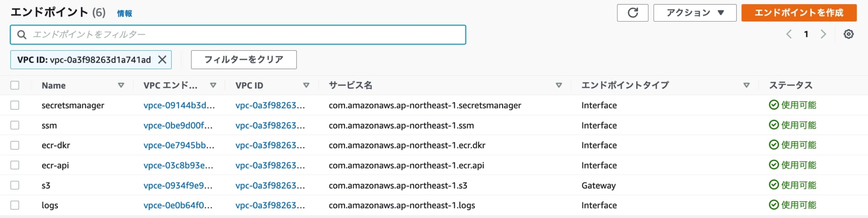This screenshot has width=868, height=218.
Task: Open the 情報 info link
Action: point(124,14)
